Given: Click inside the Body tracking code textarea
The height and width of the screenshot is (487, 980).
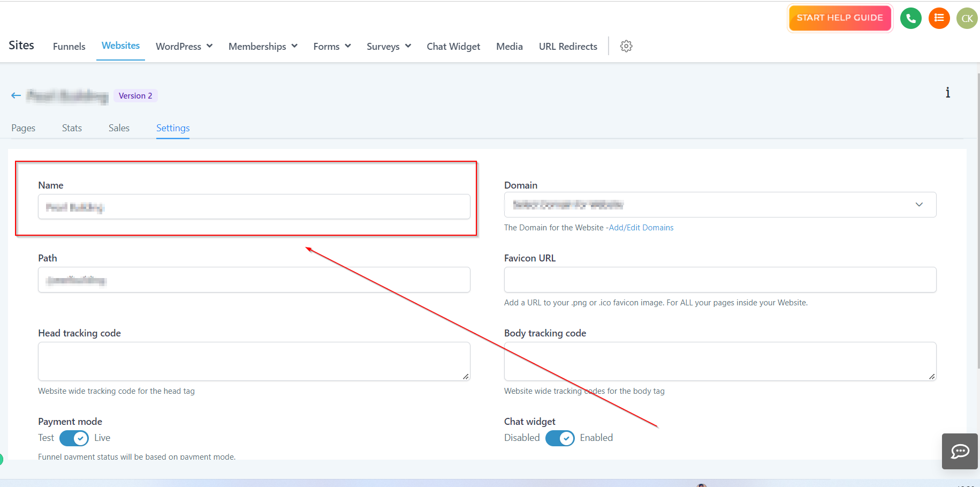Looking at the screenshot, I should pos(720,361).
